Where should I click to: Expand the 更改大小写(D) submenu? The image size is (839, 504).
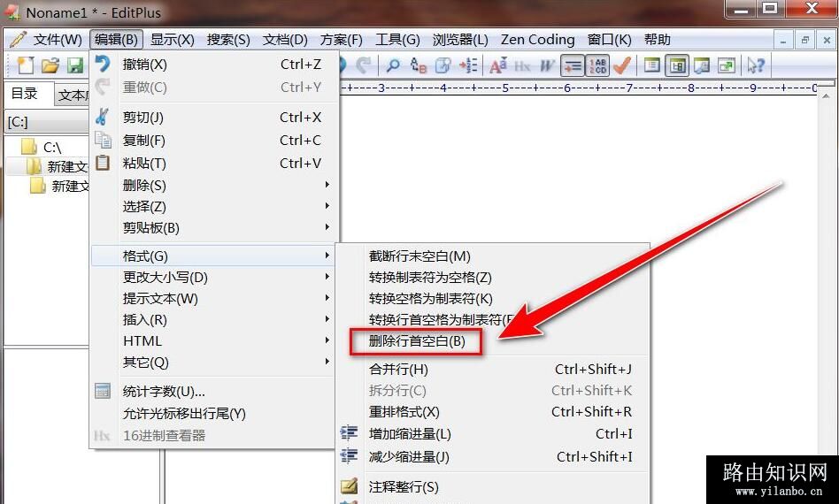point(215,278)
